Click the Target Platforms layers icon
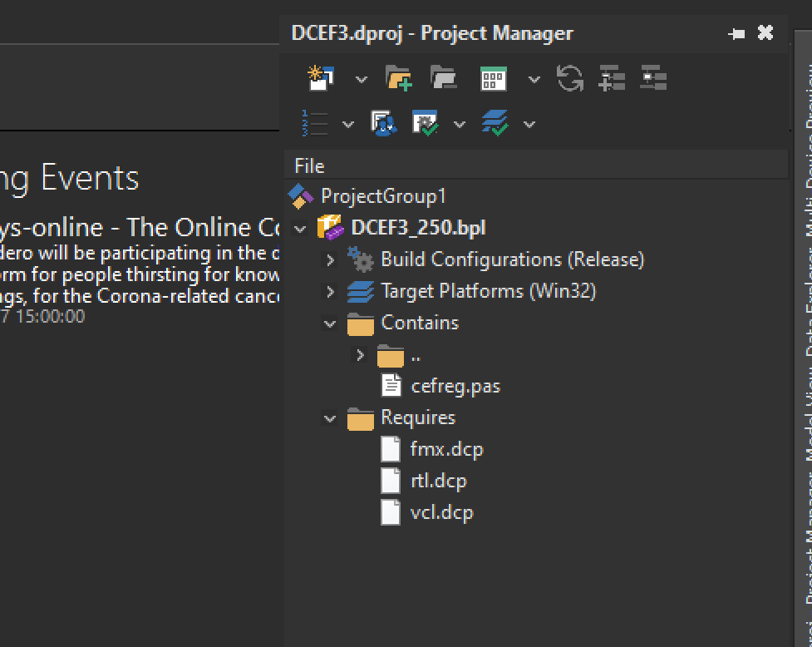This screenshot has height=647, width=812. pyautogui.click(x=361, y=292)
